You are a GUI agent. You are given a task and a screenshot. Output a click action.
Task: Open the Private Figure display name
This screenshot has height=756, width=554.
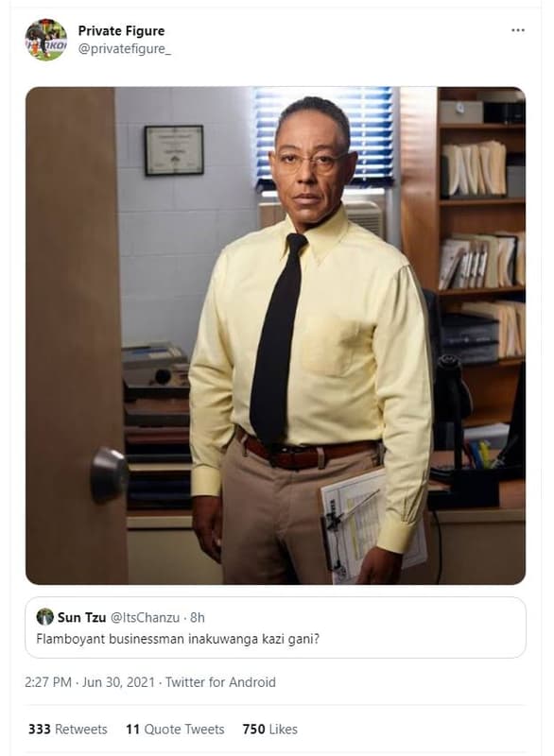[x=121, y=31]
